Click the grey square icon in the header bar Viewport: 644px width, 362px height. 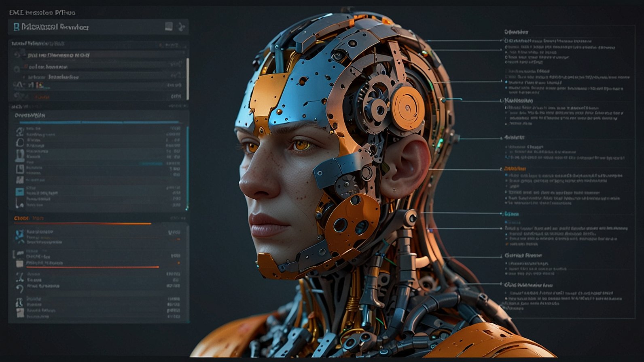[169, 27]
